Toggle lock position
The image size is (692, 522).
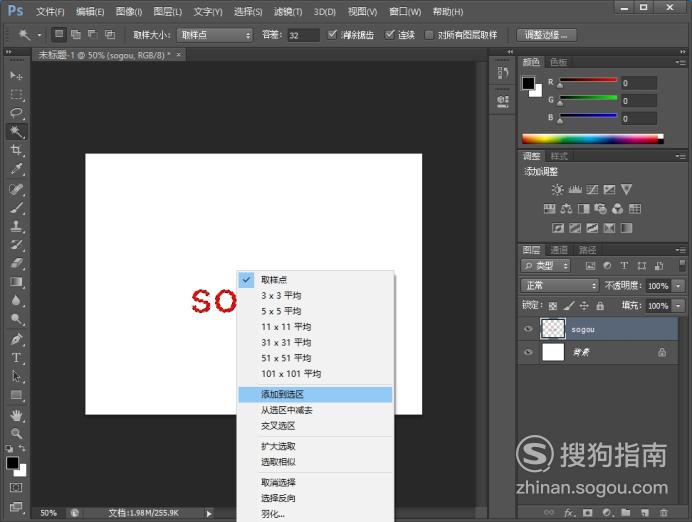[584, 305]
